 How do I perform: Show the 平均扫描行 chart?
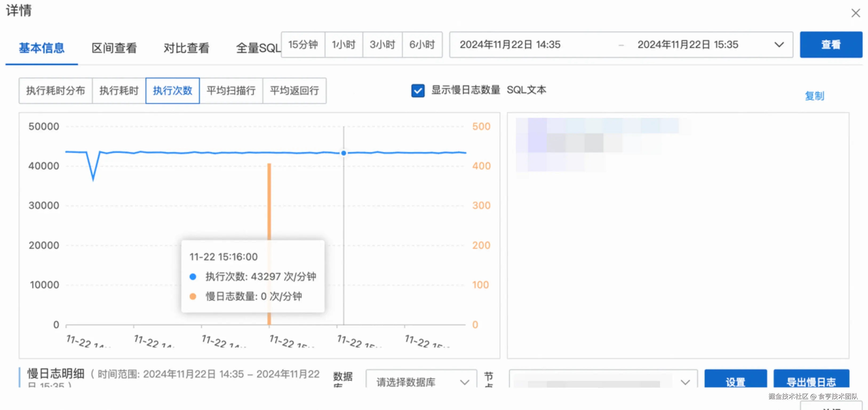click(231, 91)
